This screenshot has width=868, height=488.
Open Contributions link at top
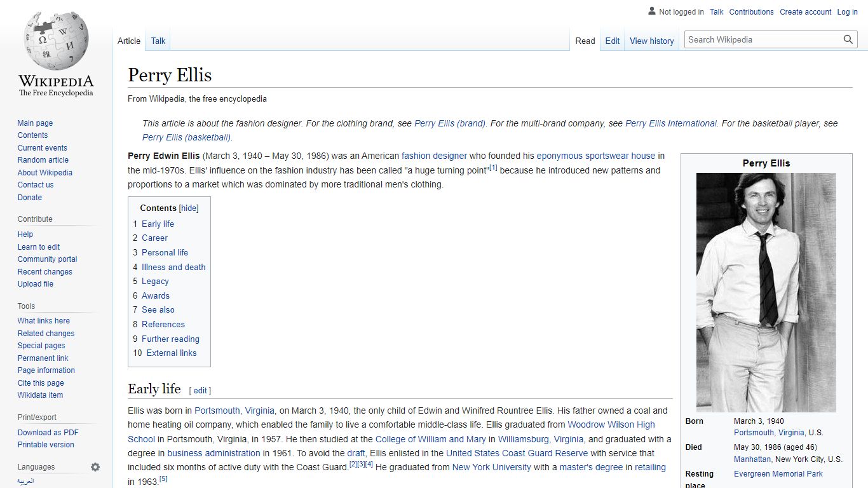point(751,12)
